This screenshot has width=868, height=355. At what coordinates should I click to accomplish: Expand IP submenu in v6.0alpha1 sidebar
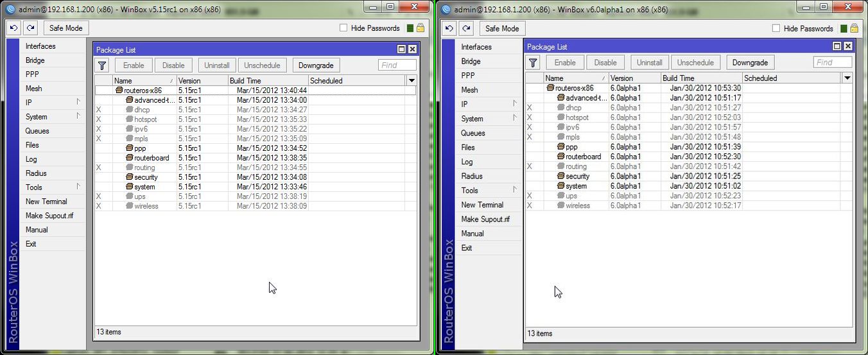coord(515,104)
